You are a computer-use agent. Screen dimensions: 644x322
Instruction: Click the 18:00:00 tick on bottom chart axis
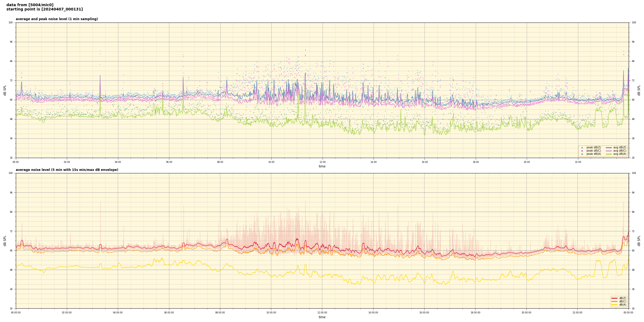pyautogui.click(x=475, y=313)
